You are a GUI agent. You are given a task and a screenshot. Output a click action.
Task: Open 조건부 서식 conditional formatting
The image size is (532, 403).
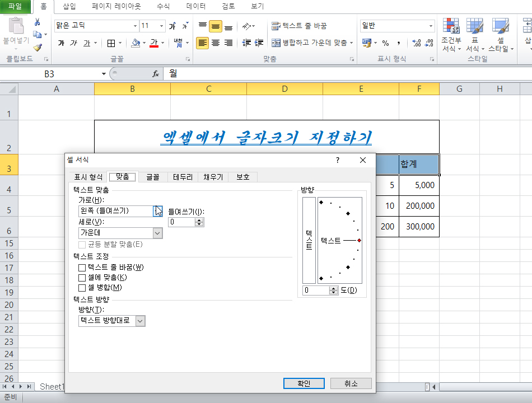(x=451, y=35)
